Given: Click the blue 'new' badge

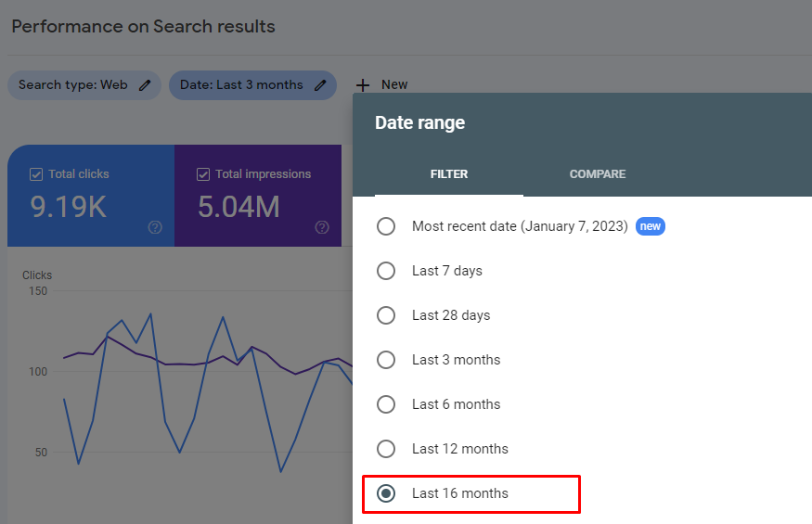Looking at the screenshot, I should point(651,226).
